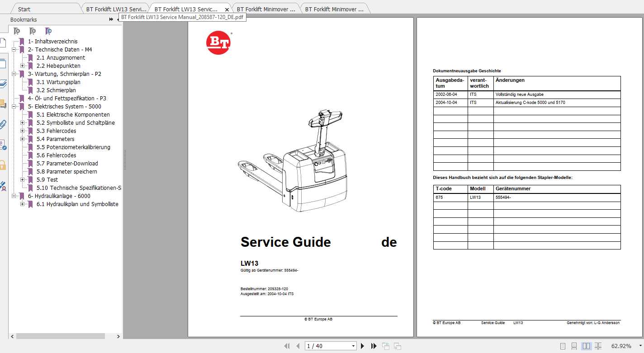The width and height of the screenshot is (644, 353).
Task: Switch to continuous page layout view
Action: click(x=574, y=346)
